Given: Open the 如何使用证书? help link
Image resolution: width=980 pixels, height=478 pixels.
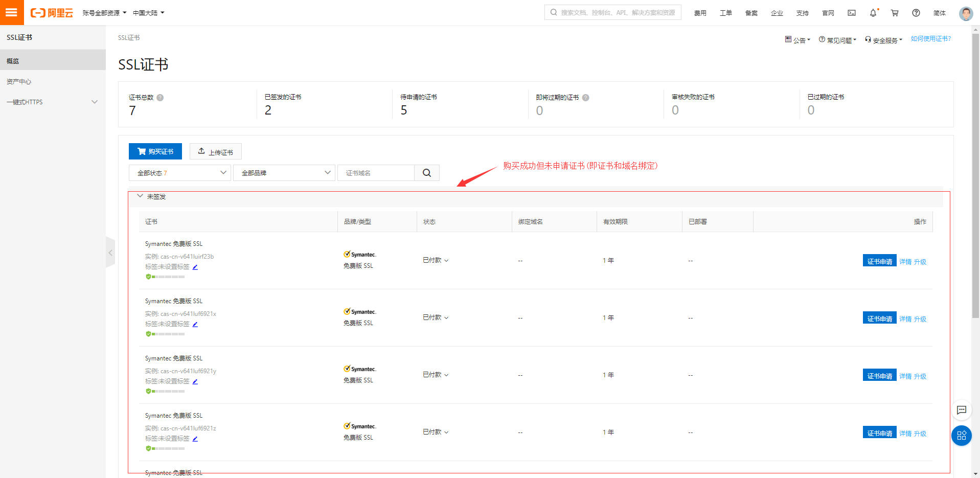Looking at the screenshot, I should point(930,39).
